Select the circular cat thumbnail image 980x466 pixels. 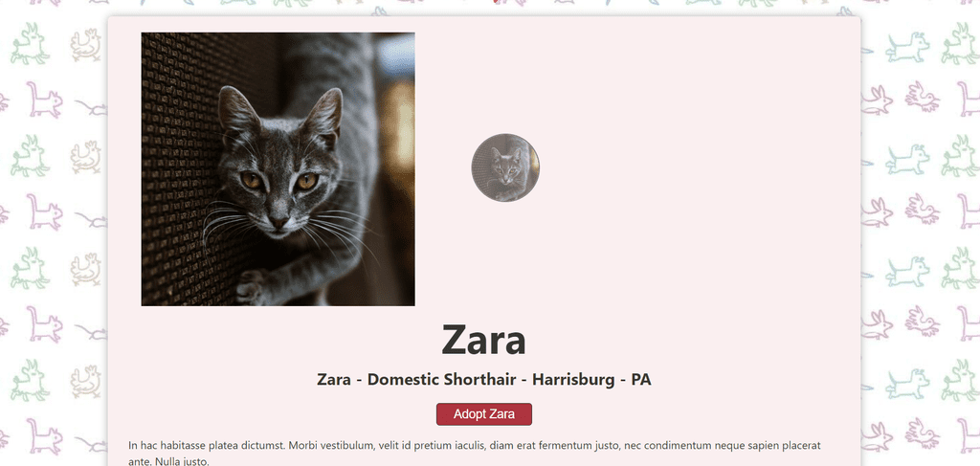[x=505, y=167]
